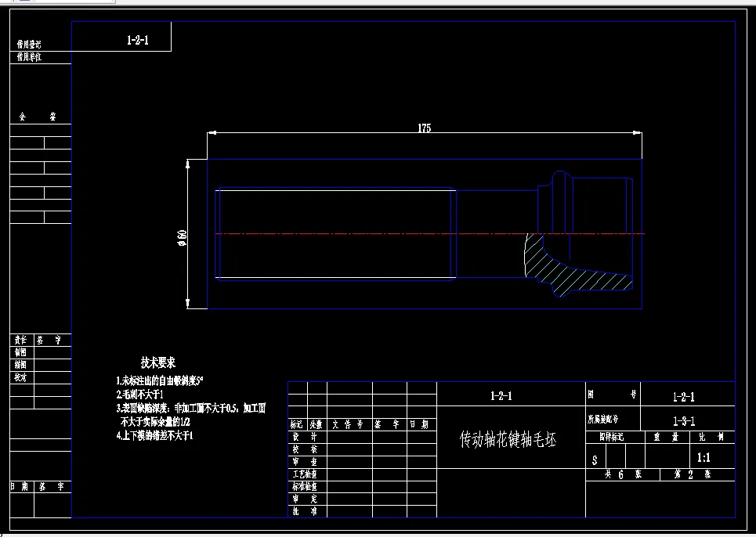Click the 工艺检查 row label
Image resolution: width=756 pixels, height=537 pixels.
click(x=306, y=474)
